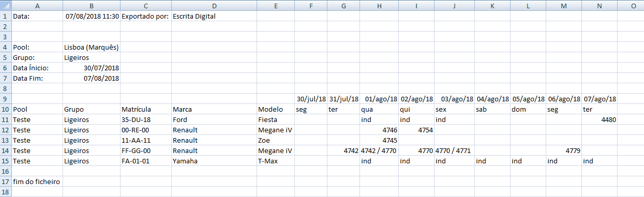Select the cell with value 4754

[416, 130]
